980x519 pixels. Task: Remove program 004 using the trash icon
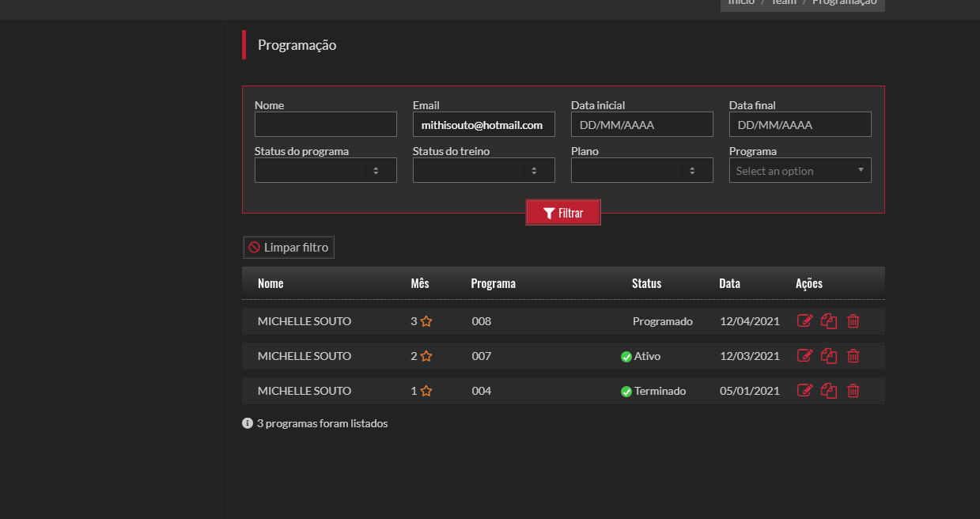pos(853,391)
